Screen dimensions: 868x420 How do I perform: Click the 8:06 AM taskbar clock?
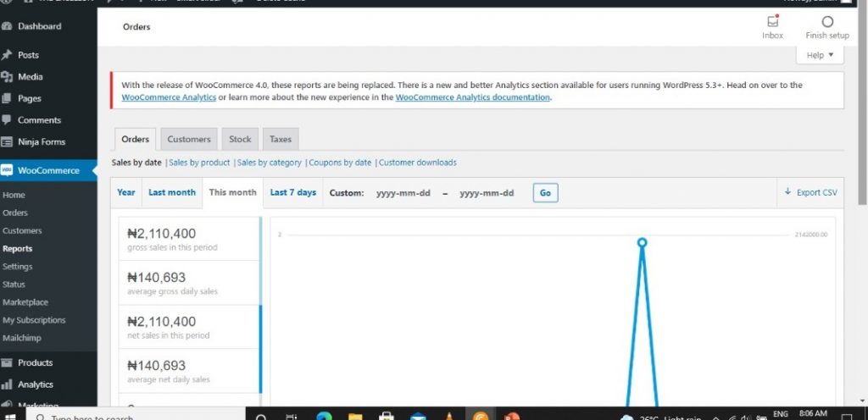pos(813,413)
